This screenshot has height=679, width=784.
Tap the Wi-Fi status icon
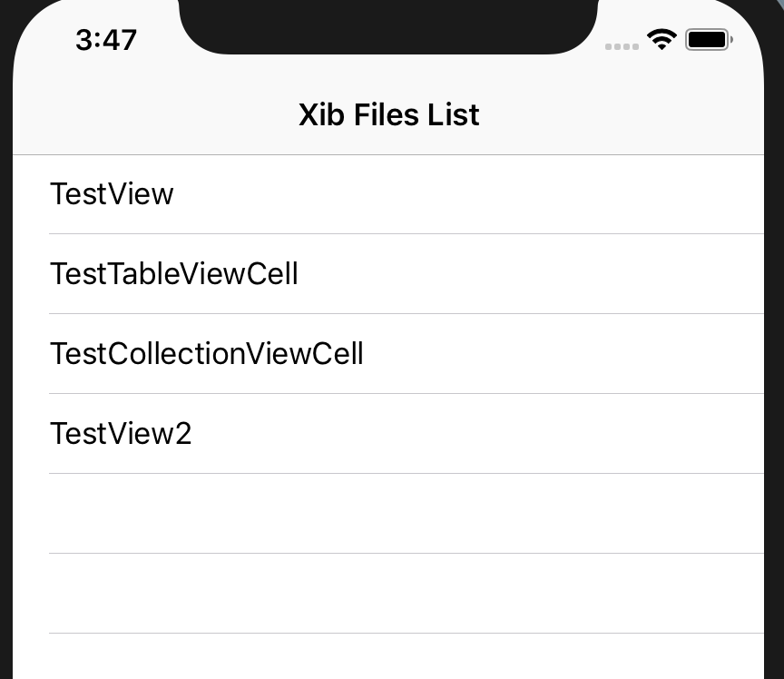pyautogui.click(x=661, y=40)
